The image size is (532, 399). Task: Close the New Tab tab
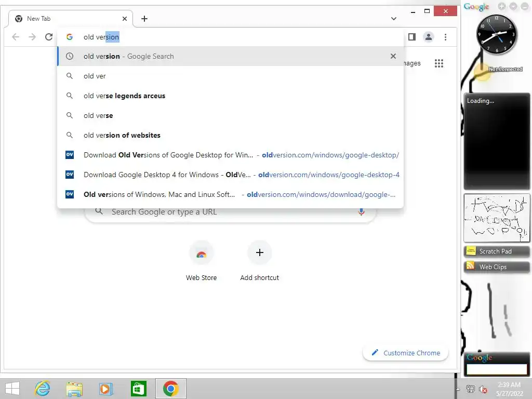click(x=125, y=19)
